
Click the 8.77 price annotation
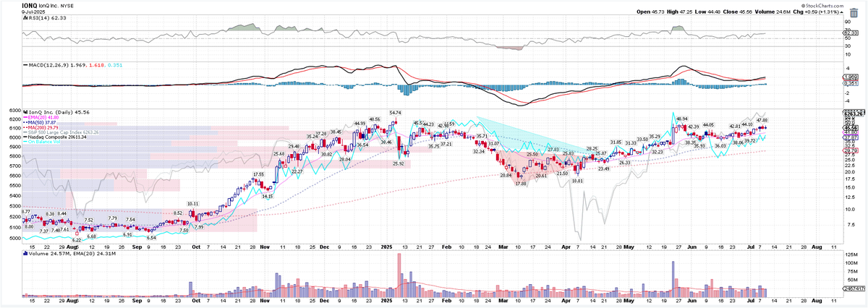coord(27,211)
